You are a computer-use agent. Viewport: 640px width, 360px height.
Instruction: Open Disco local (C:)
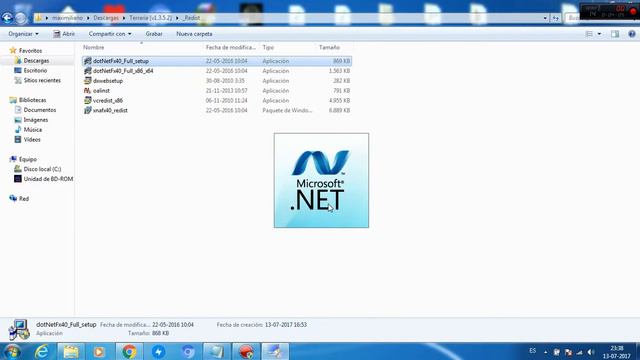pos(42,169)
